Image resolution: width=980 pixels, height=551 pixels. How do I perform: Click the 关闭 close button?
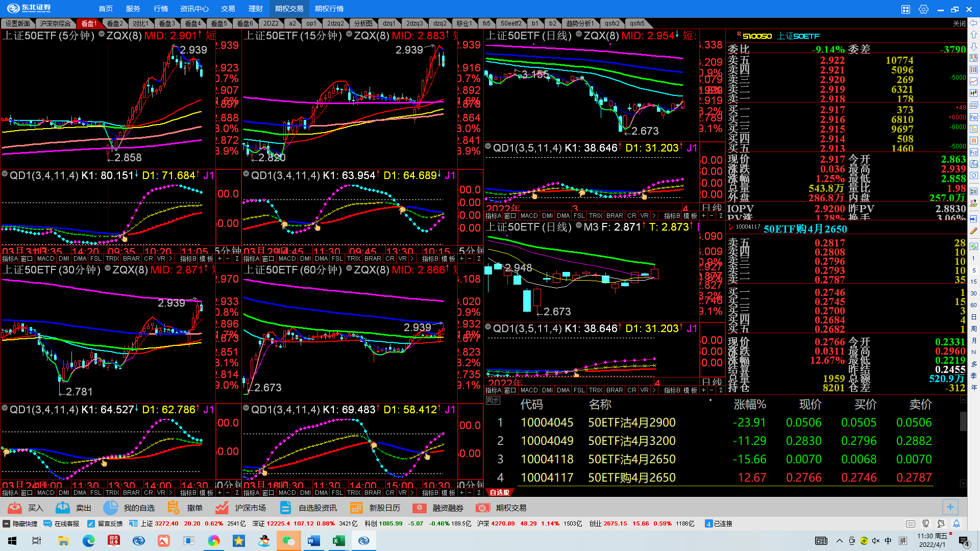click(x=959, y=23)
